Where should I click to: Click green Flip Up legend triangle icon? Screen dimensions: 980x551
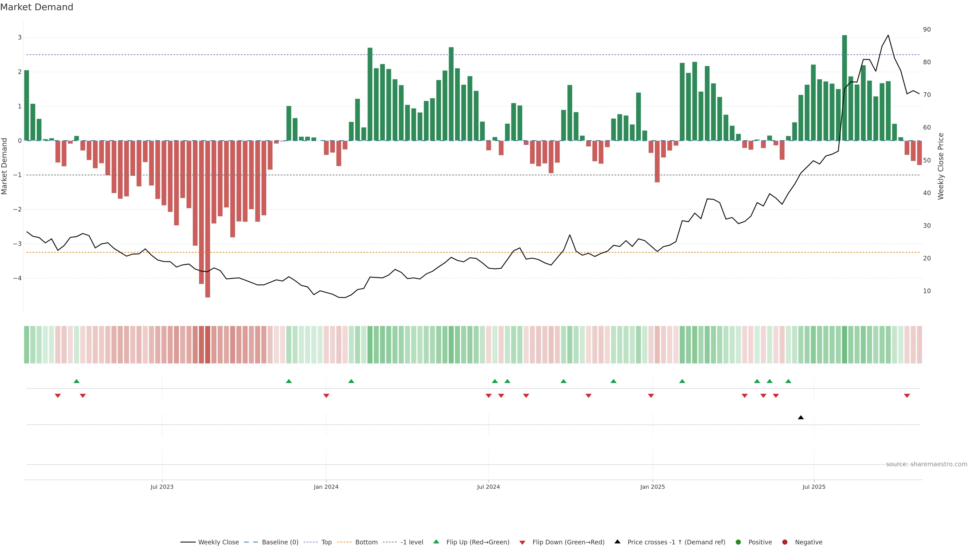point(436,542)
